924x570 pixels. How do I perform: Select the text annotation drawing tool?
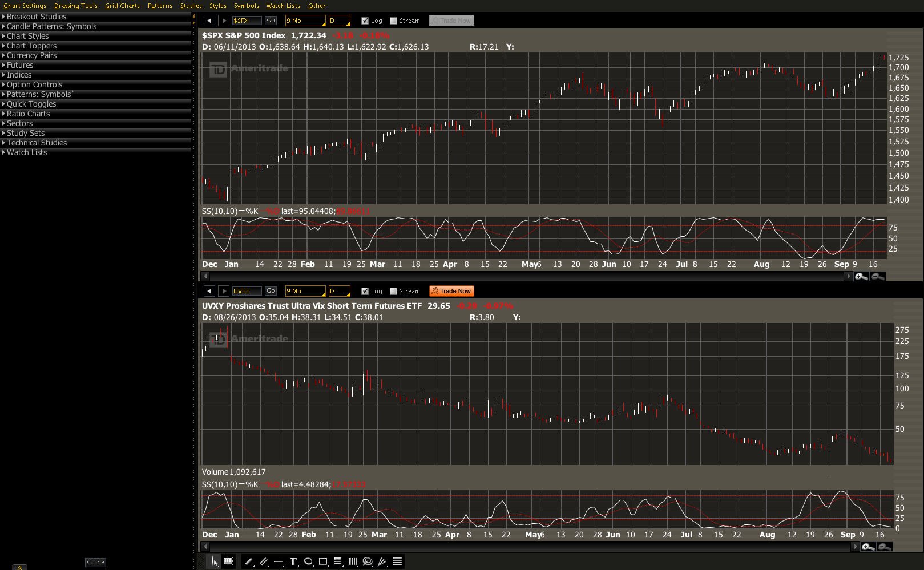[x=293, y=561]
